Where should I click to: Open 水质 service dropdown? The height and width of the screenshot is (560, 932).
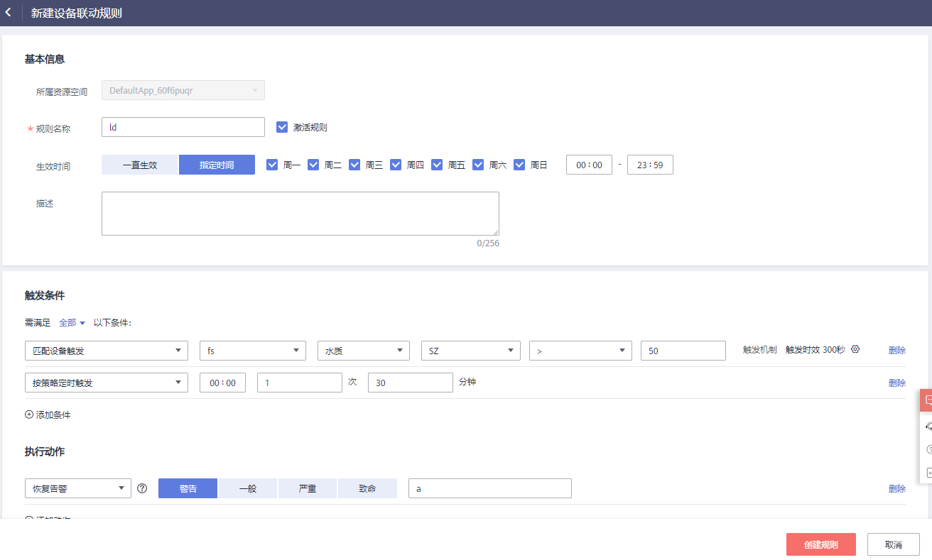click(x=363, y=351)
